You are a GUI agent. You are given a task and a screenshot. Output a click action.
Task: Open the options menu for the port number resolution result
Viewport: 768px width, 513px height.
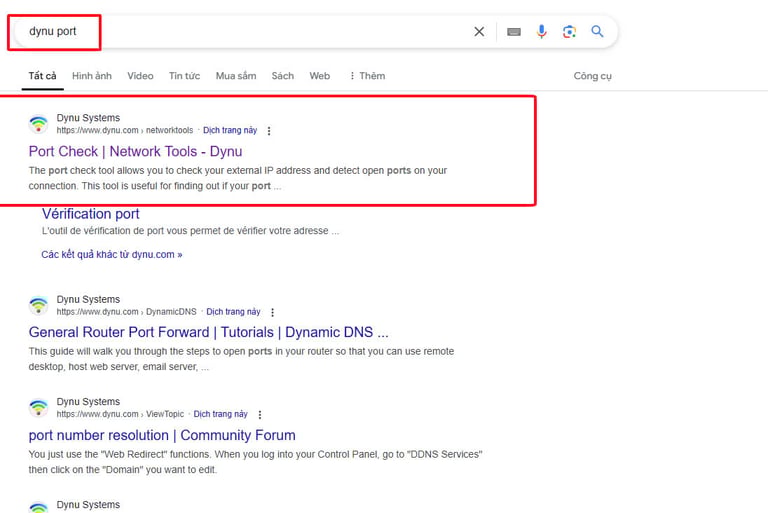point(260,415)
